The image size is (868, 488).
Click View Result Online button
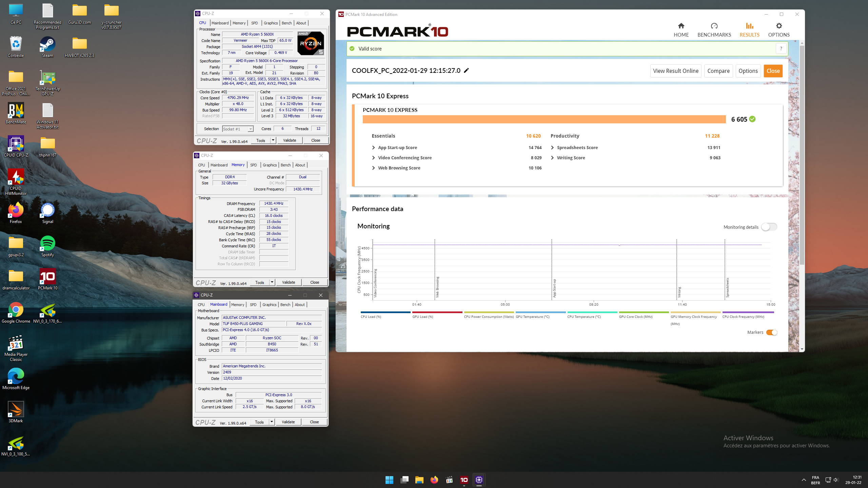pyautogui.click(x=676, y=71)
